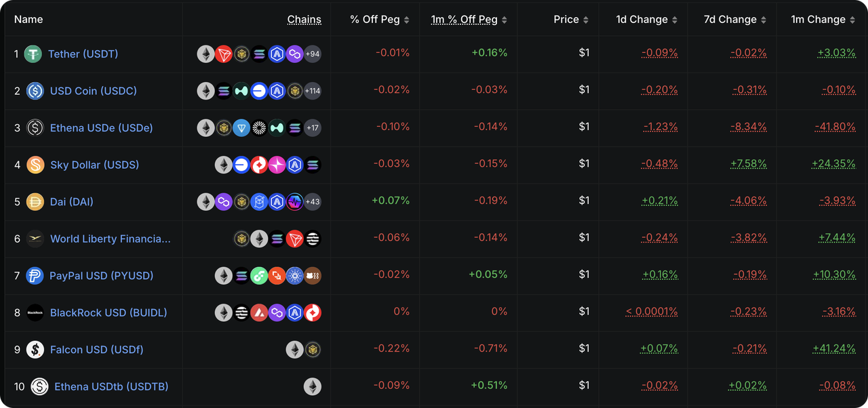
Task: Click the USD Coin logo icon
Action: [35, 91]
